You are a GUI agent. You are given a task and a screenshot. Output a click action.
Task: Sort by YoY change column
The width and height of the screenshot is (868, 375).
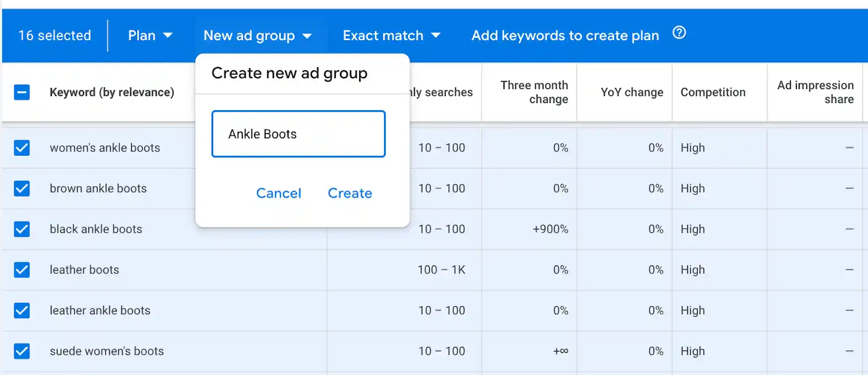point(632,92)
